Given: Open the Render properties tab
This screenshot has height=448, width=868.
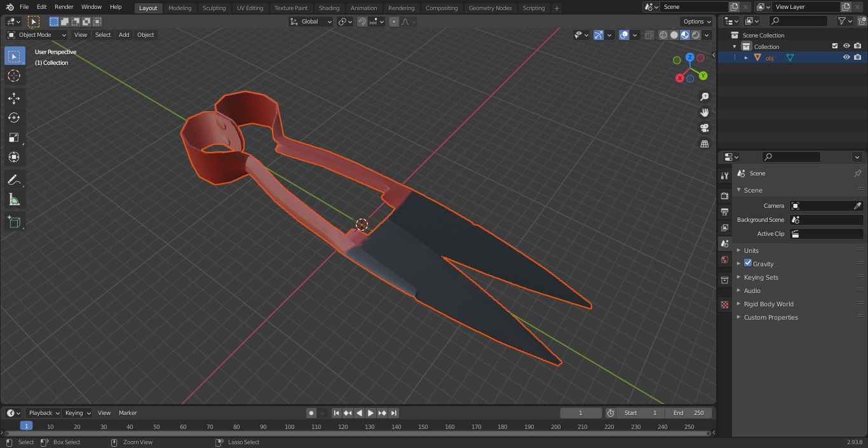Looking at the screenshot, I should [x=724, y=196].
